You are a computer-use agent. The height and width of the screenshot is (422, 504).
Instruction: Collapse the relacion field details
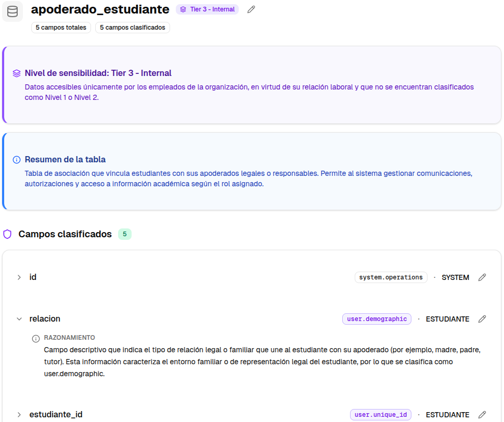click(x=19, y=318)
